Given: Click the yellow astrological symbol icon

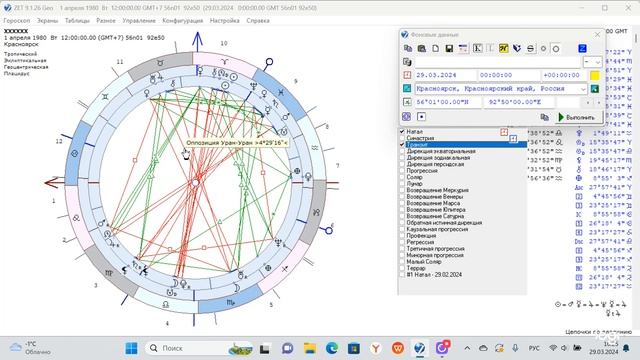Looking at the screenshot, I should tap(504, 49).
